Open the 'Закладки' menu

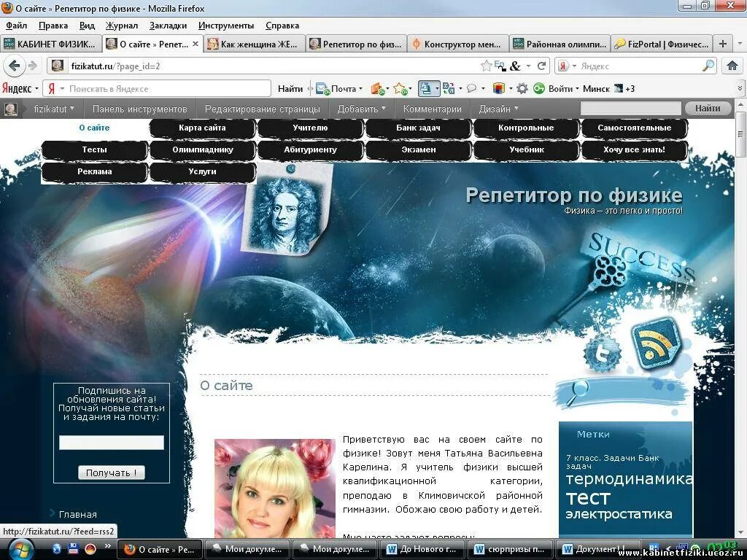168,26
